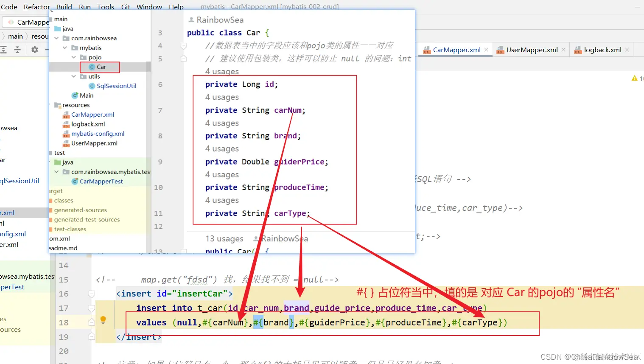Screen dimensions: 644x364
Task: Click the intention light bulb on line 18
Action: [x=103, y=320]
